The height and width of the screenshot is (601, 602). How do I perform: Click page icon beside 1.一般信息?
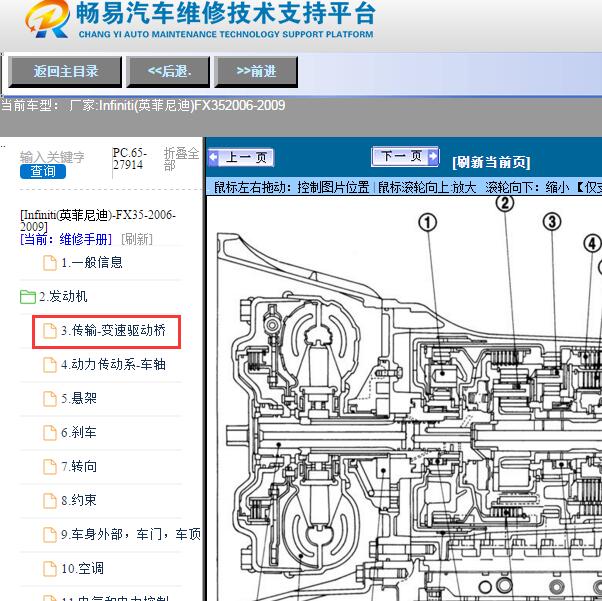pos(50,263)
